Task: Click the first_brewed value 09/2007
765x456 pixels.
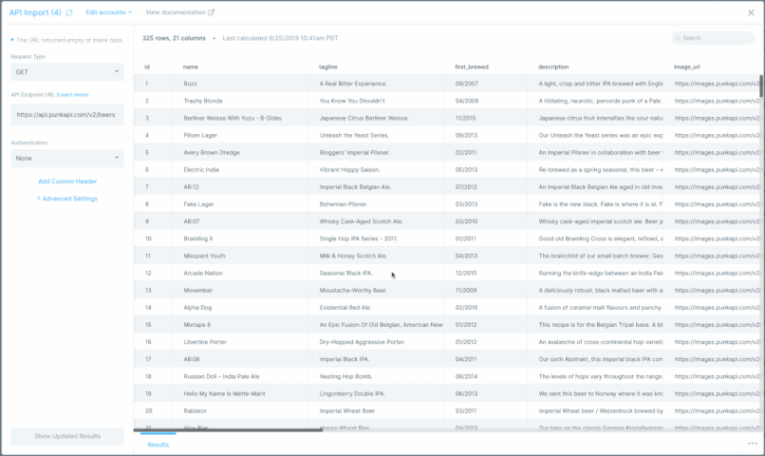Action: point(466,84)
